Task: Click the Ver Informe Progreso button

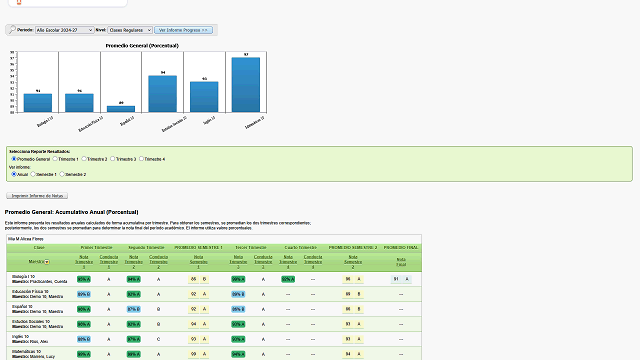Action: (x=183, y=30)
